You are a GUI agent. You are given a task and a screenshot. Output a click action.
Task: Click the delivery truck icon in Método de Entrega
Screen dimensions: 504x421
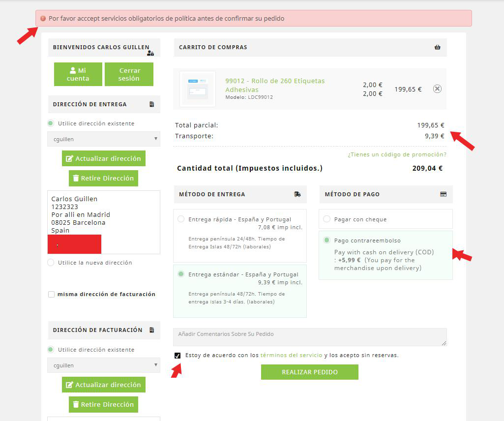(x=297, y=194)
